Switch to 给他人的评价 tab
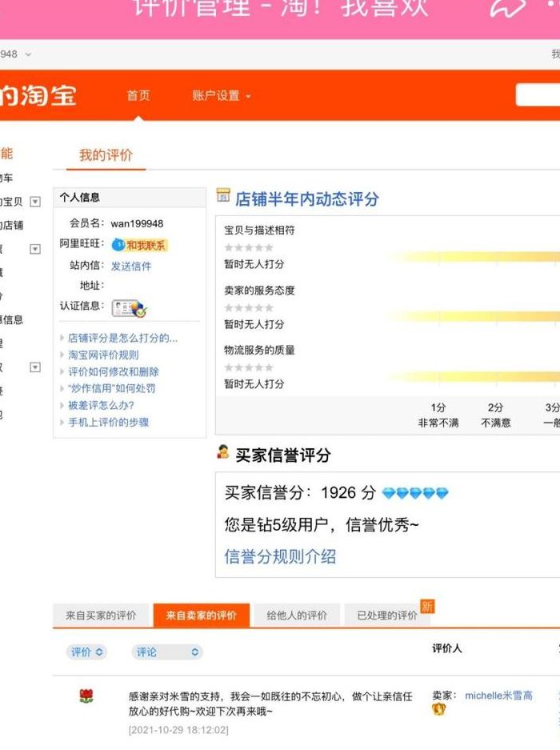The width and height of the screenshot is (560, 750). click(x=297, y=616)
